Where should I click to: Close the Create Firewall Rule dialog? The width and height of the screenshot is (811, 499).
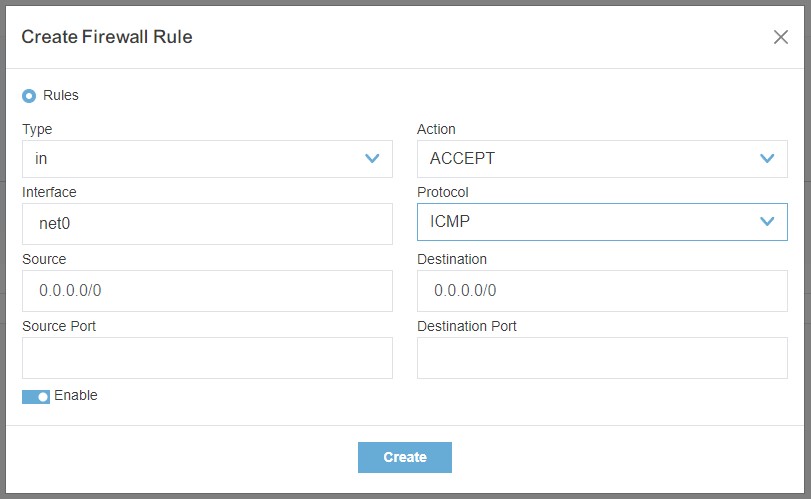(x=780, y=37)
